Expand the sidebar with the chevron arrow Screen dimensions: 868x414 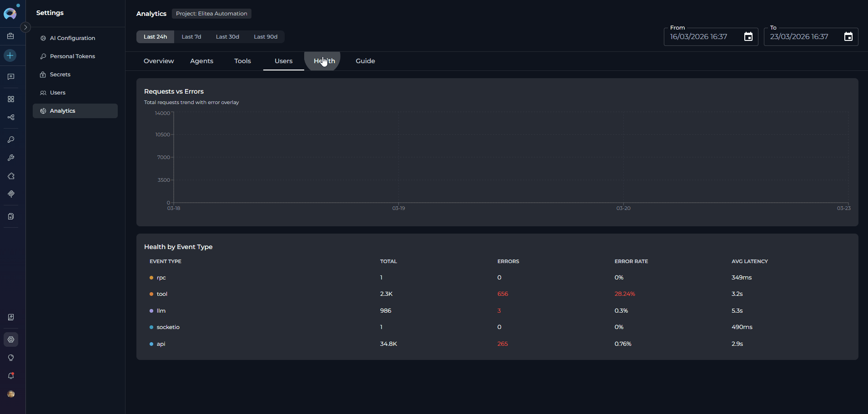pyautogui.click(x=25, y=27)
